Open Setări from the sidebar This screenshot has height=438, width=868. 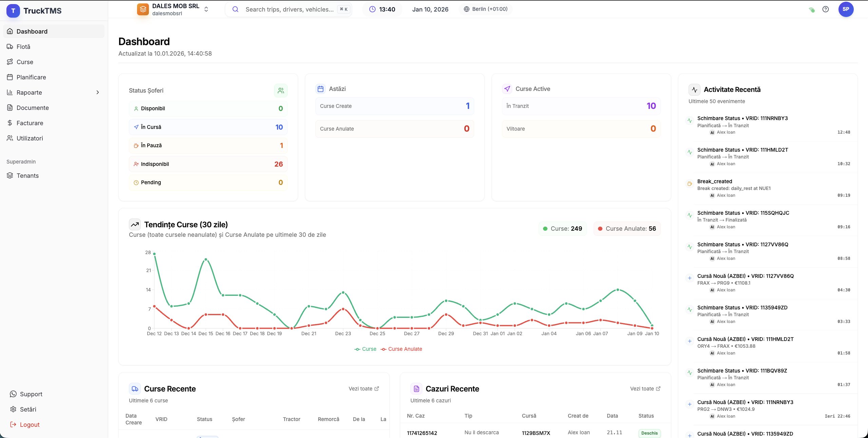coord(28,409)
